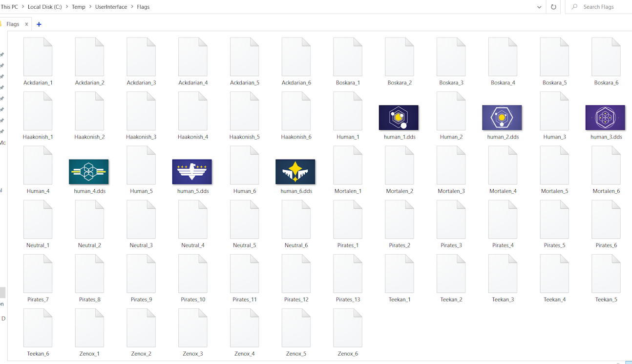Select the Ackdarian_1 file icon
This screenshot has width=632, height=364.
[38, 56]
